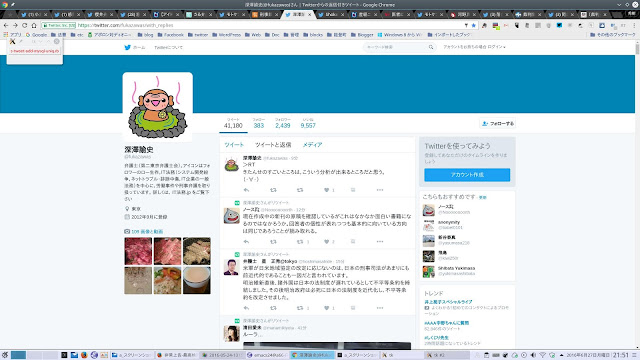Open the desktop start menu icon
The height and width of the screenshot is (360, 640).
[5, 355]
